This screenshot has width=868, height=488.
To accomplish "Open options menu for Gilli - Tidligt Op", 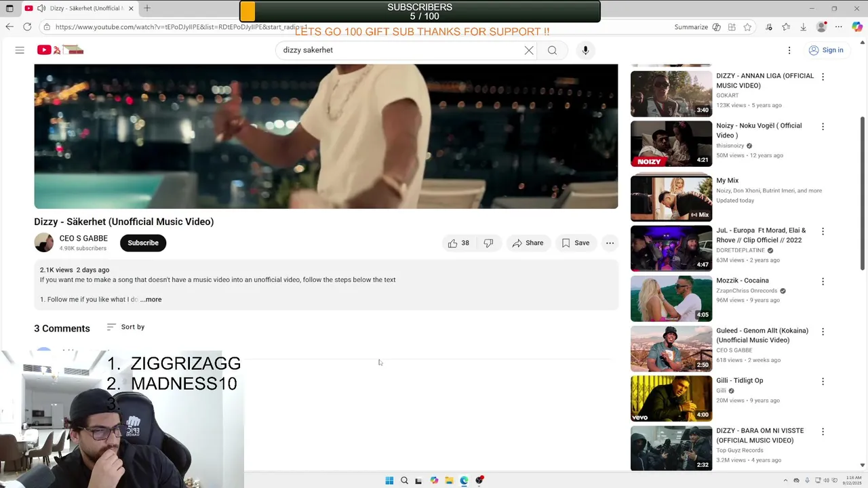I will (823, 382).
